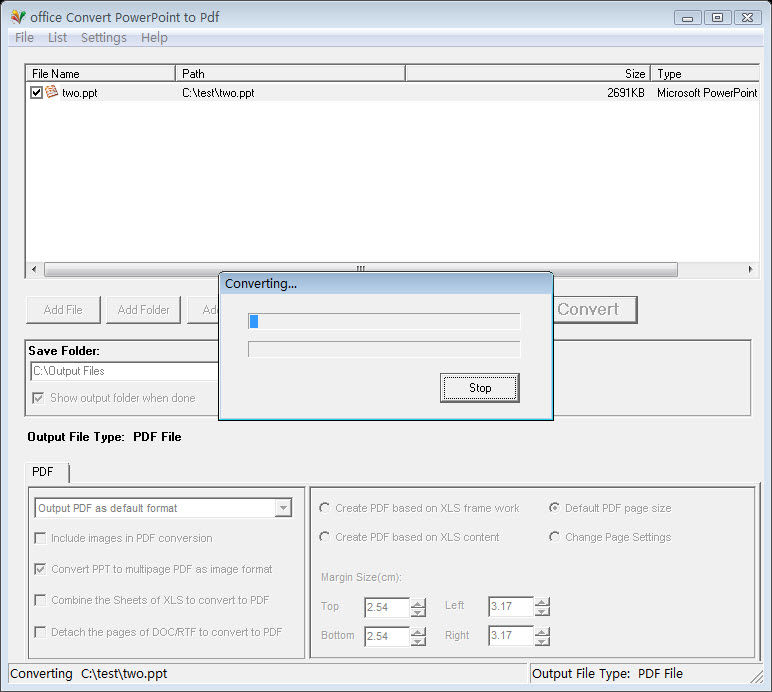Click the window resize grip in status bar
Viewport: 772px width, 692px height.
point(757,677)
